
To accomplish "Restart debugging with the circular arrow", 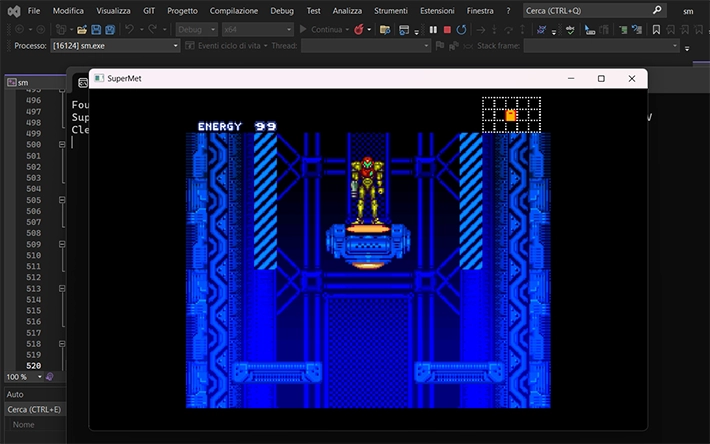I will tap(461, 29).
